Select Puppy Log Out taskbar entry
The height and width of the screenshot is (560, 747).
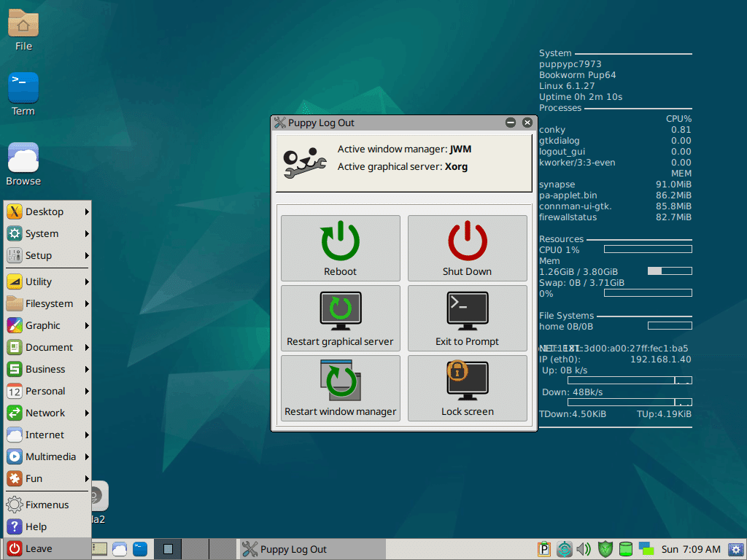311,549
